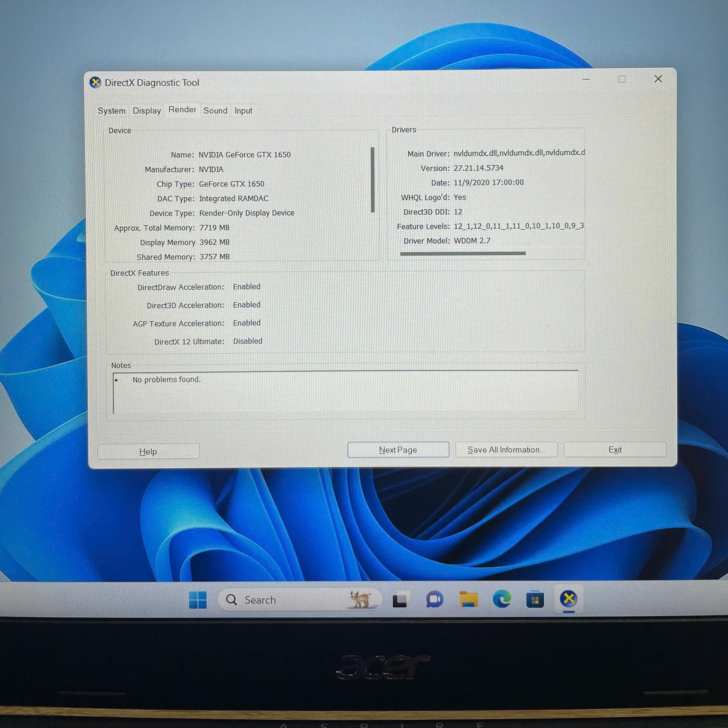
Task: Click manufacturer value 'NVIDIA'
Action: pyautogui.click(x=211, y=170)
